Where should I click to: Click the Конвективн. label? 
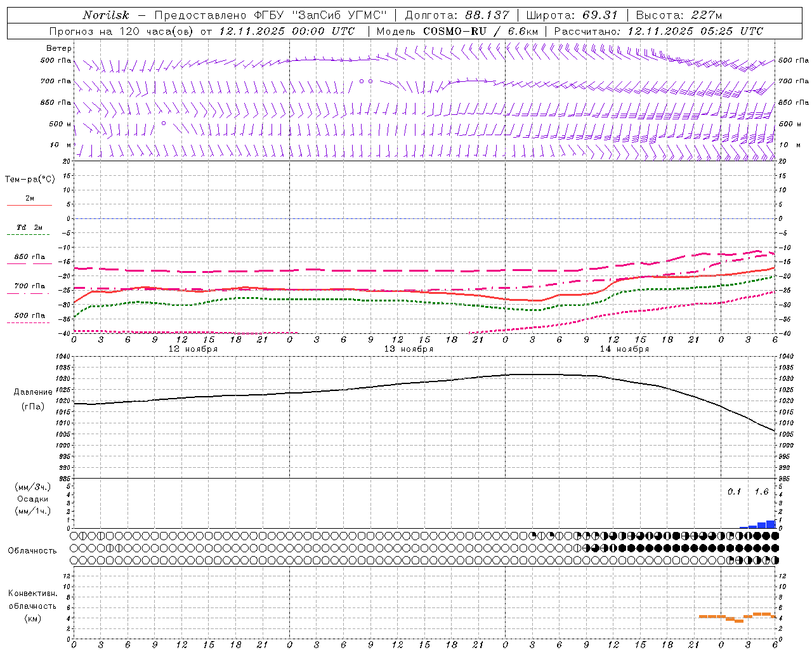click(x=32, y=594)
